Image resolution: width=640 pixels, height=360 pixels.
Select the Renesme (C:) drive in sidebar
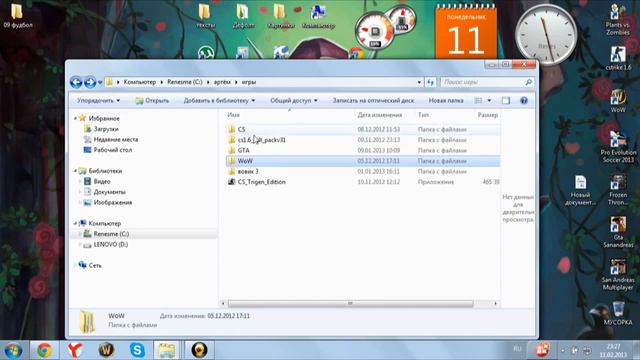tap(111, 234)
